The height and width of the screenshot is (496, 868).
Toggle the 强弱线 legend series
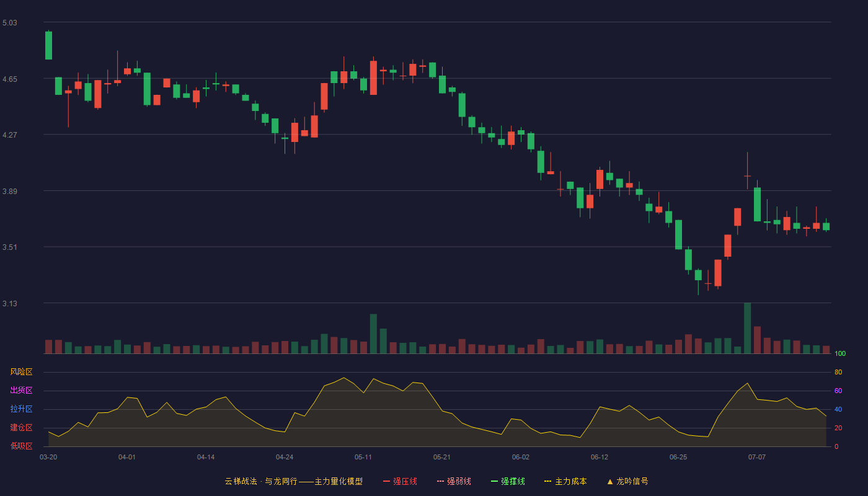click(x=454, y=481)
